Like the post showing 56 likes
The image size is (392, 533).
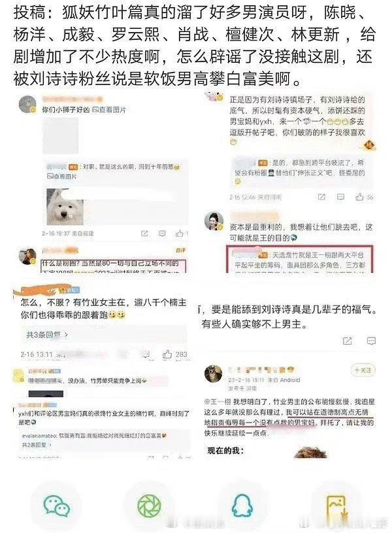360,196
